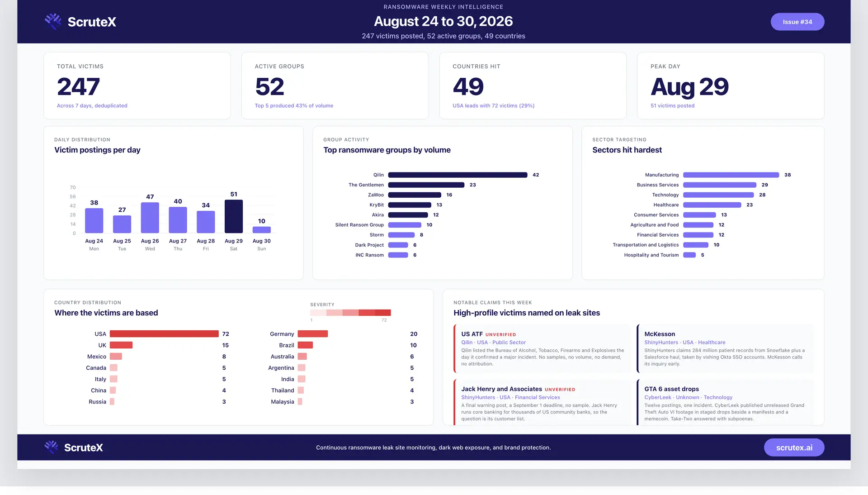Select the Aug 29 peak bar
868x495 pixels.
coord(234,216)
